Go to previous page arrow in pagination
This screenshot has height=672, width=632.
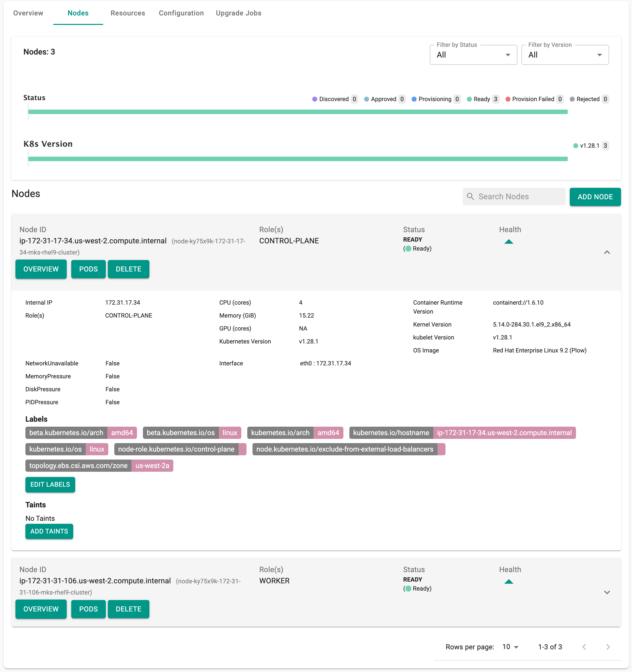pyautogui.click(x=584, y=647)
